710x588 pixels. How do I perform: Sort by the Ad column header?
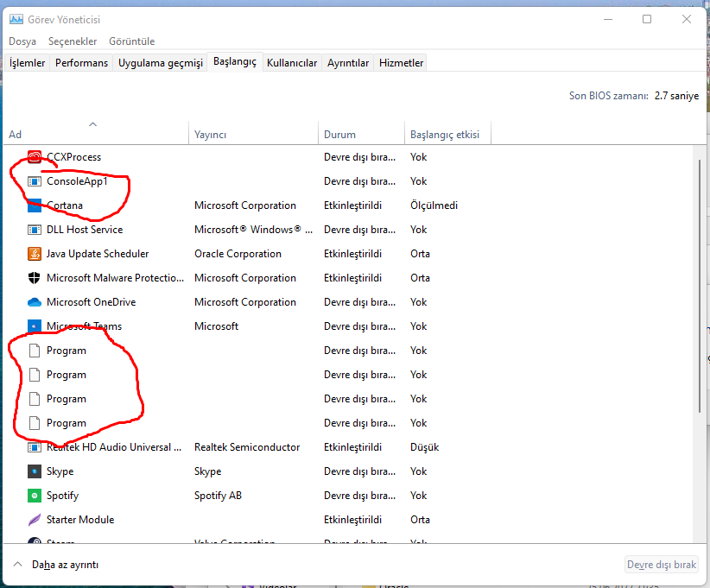tap(96, 133)
